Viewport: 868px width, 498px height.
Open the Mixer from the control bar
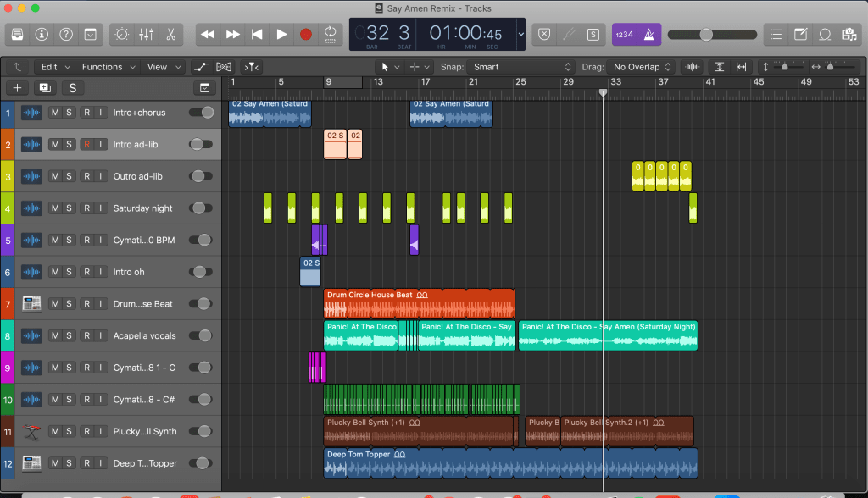pyautogui.click(x=146, y=35)
